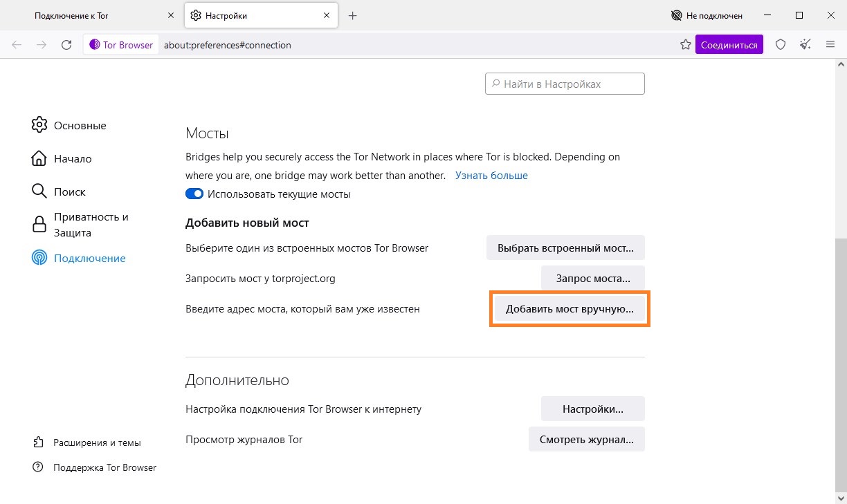Select Подключение settings category

pyautogui.click(x=79, y=259)
